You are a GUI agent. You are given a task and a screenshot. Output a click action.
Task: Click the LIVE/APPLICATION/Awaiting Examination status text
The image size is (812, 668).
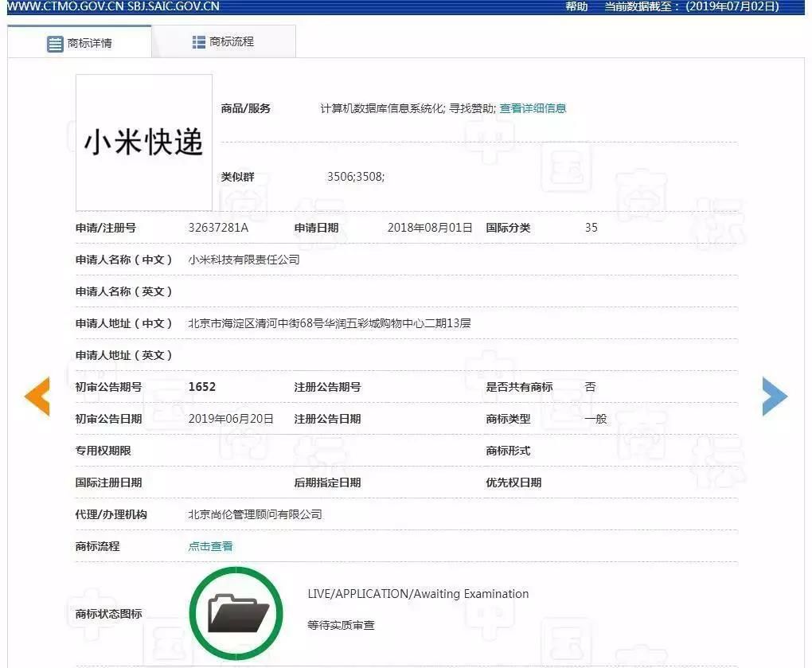(x=418, y=594)
